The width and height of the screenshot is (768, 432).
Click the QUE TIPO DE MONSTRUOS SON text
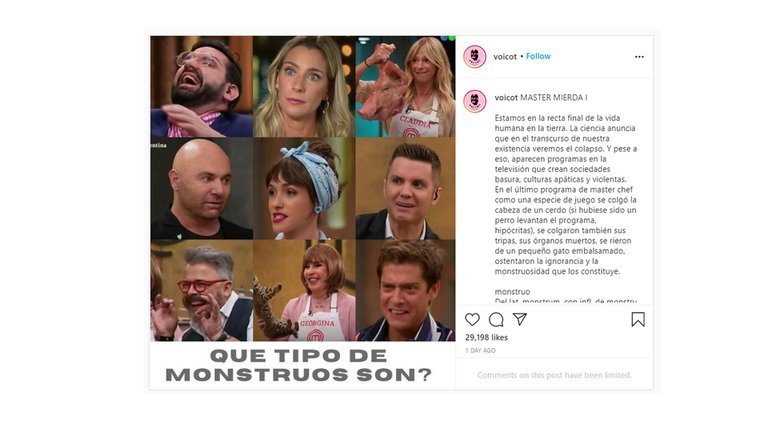299,365
